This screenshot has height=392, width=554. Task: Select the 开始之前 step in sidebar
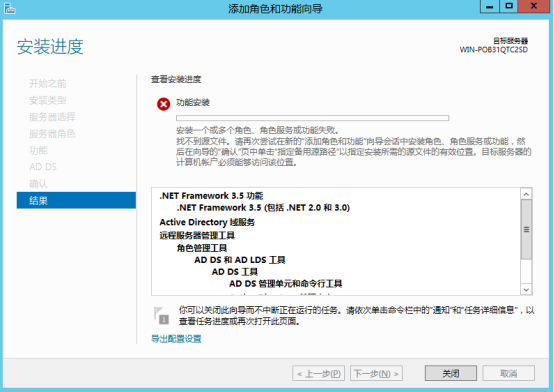click(48, 83)
